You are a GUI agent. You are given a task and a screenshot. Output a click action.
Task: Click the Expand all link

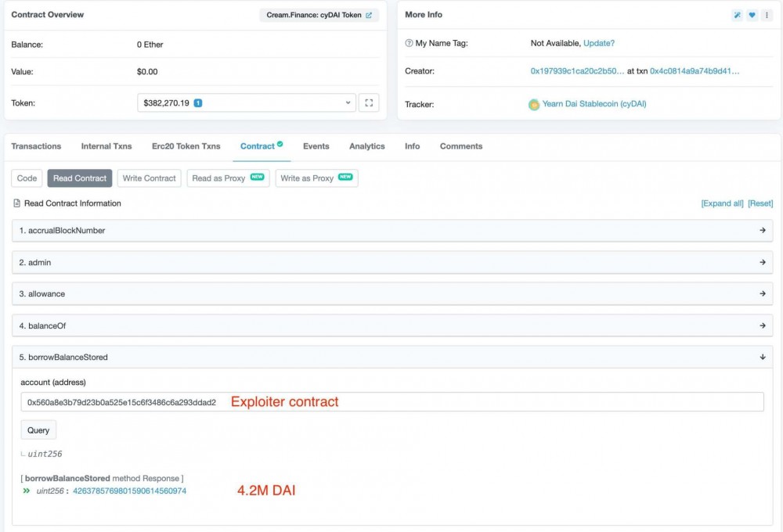click(x=722, y=203)
